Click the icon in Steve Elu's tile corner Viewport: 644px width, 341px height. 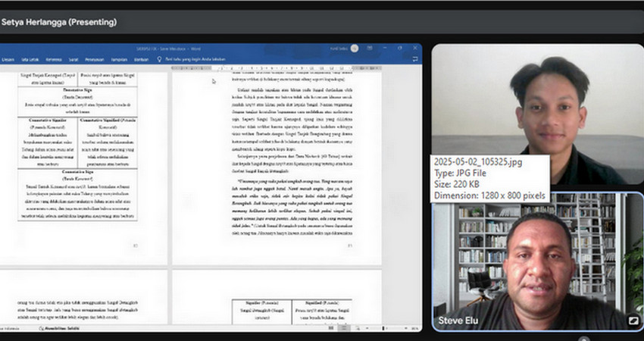633,321
